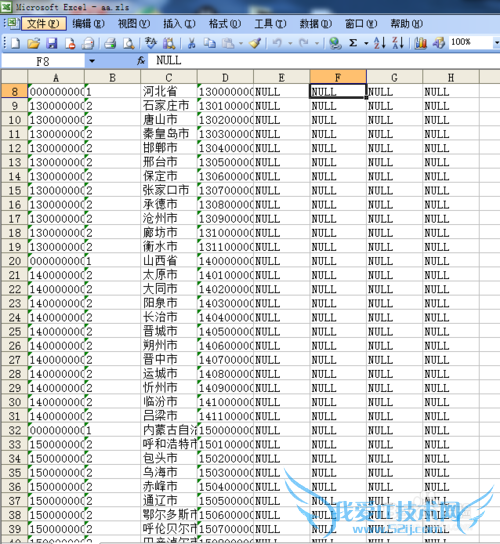Select cell containing 吕梁市
The width and height of the screenshot is (500, 544).
coord(169,416)
